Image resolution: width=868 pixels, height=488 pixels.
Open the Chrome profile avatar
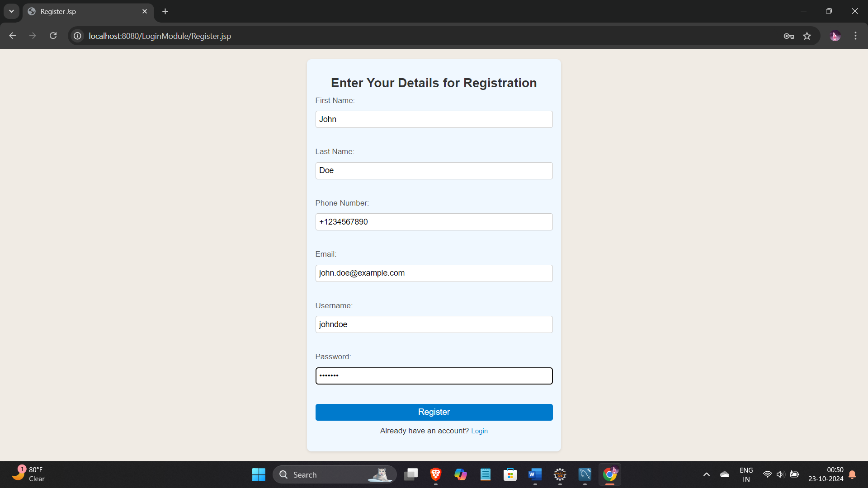835,36
